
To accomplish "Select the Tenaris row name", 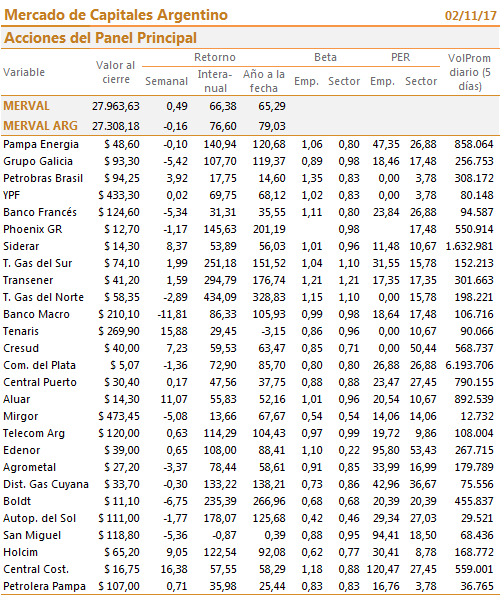I will 21,331.
